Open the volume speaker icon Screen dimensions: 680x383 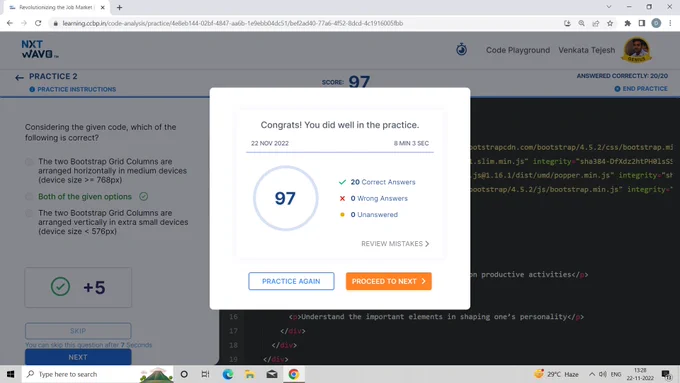point(603,374)
